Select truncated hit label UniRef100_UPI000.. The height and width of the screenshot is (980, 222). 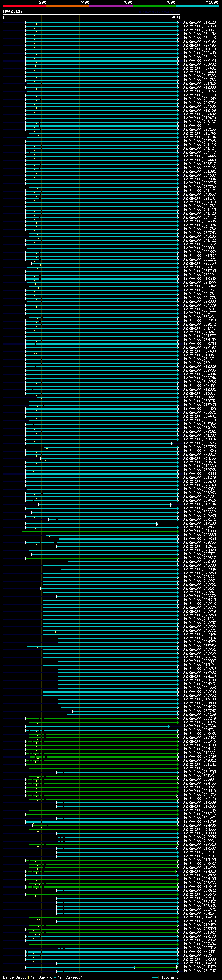click(x=200, y=531)
